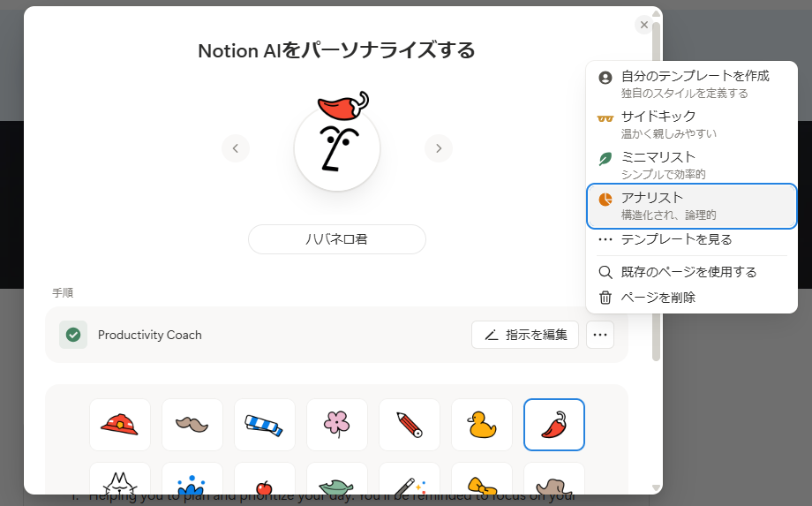Screen dimensions: 812x506
Task: Select the サイドキック template option
Action: (691, 125)
